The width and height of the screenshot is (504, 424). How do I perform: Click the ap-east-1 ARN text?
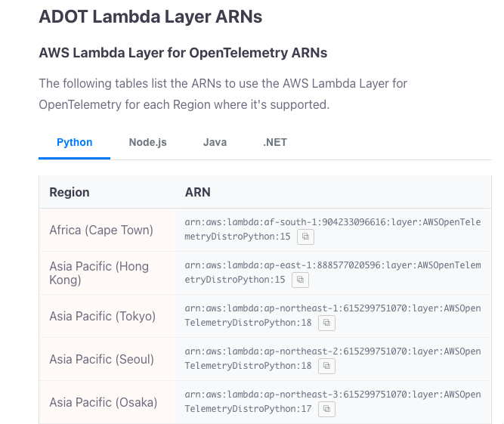332,266
